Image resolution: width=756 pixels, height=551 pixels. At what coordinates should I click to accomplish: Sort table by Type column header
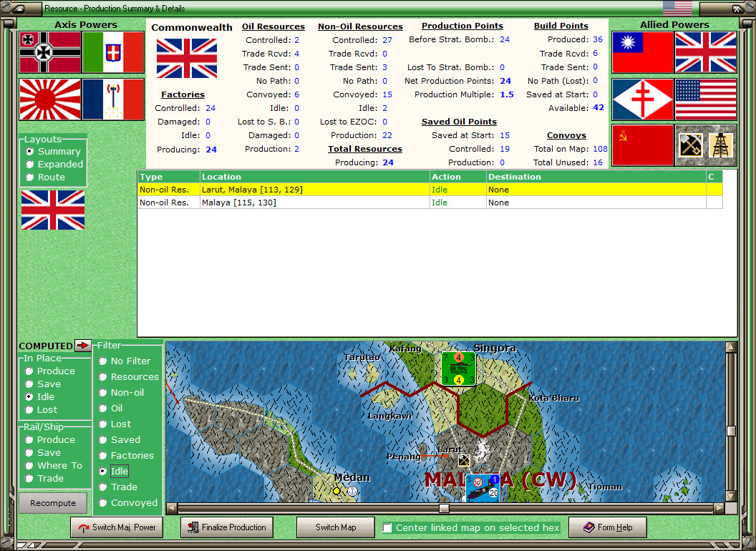coord(169,177)
